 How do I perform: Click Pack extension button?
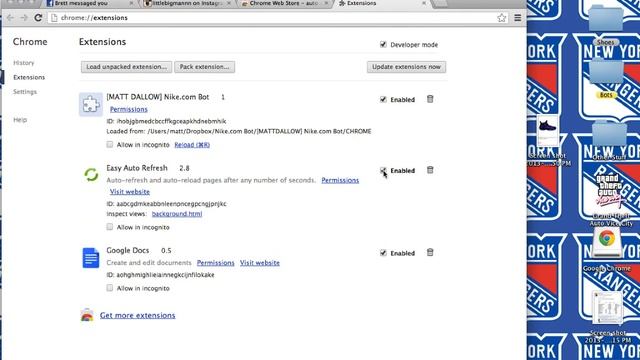[x=204, y=67]
